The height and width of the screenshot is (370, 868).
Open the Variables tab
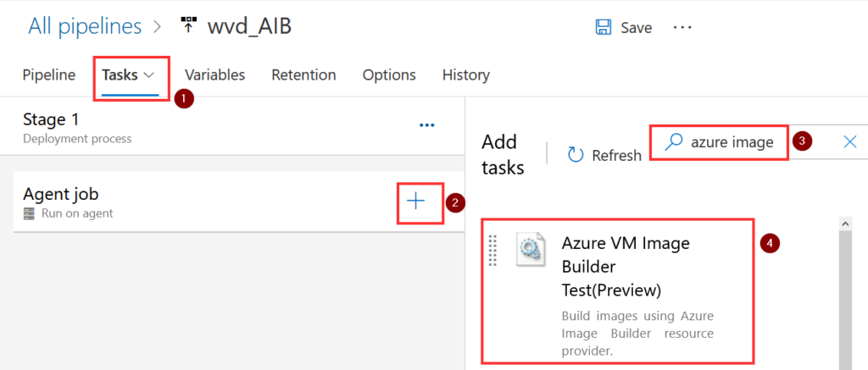pyautogui.click(x=214, y=75)
